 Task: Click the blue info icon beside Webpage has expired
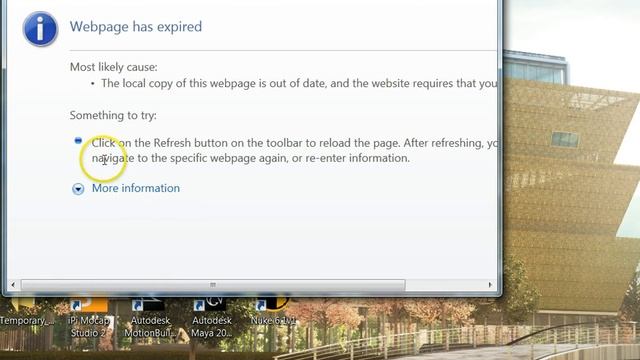click(40, 29)
